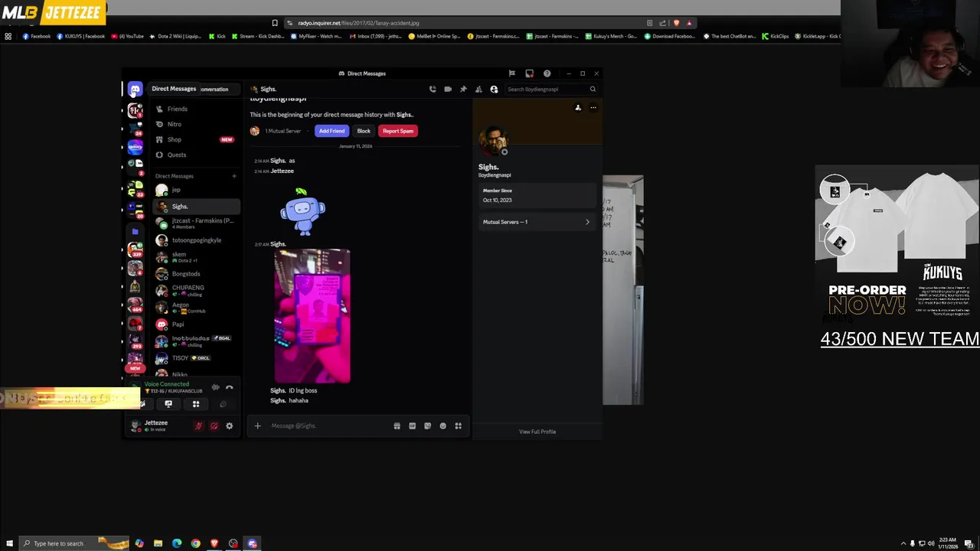This screenshot has height=551, width=980.
Task: Open DM with Aegon
Action: [x=197, y=308]
